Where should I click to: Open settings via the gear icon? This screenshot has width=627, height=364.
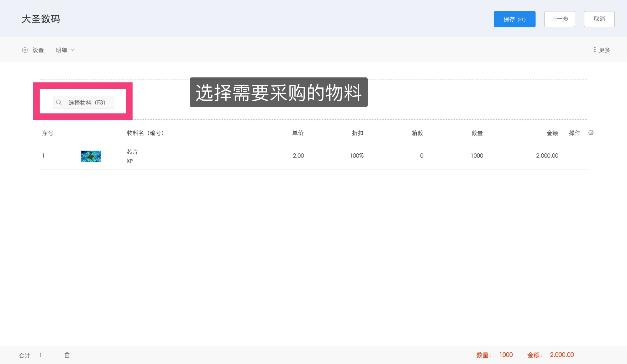[25, 50]
